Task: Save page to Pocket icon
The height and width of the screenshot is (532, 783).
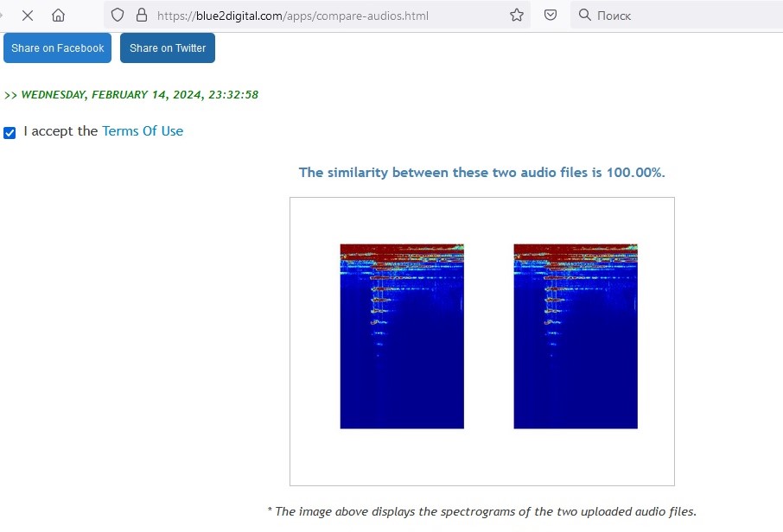Action: [x=551, y=15]
